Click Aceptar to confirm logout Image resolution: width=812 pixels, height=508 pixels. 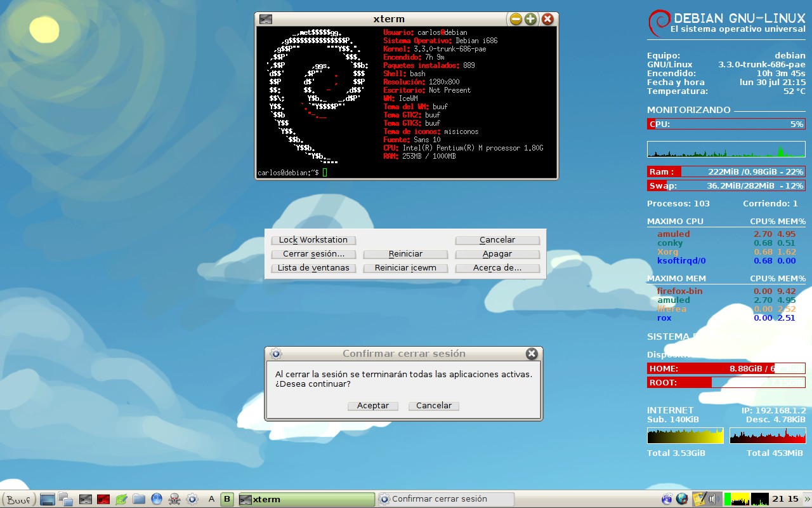[373, 406]
